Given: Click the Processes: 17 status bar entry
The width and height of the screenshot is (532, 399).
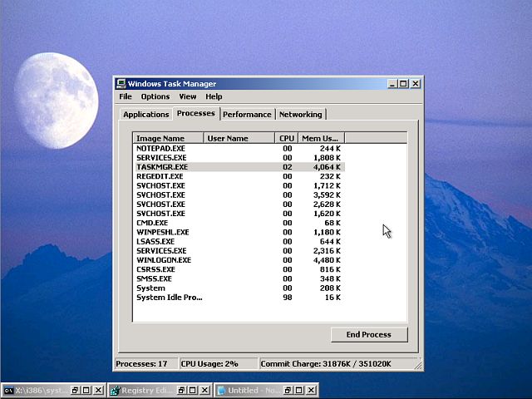Looking at the screenshot, I should pos(146,364).
